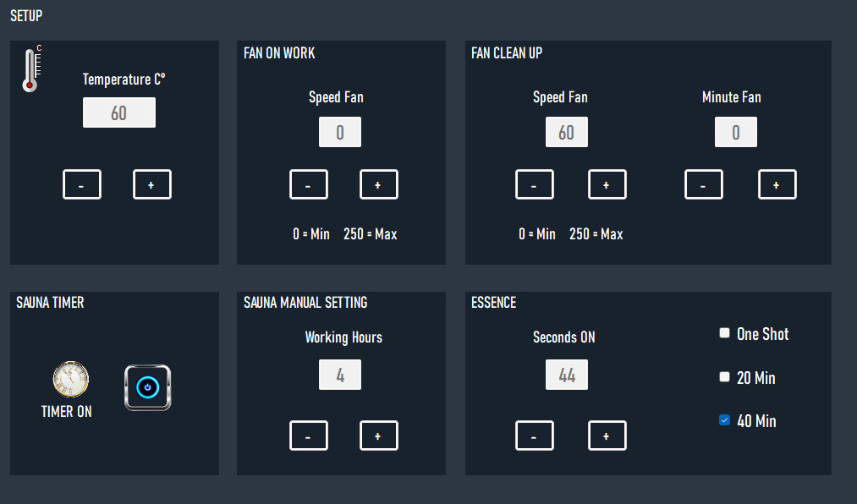Decrease Essence Seconds ON
Viewport: 857px width, 504px height.
[x=535, y=436]
